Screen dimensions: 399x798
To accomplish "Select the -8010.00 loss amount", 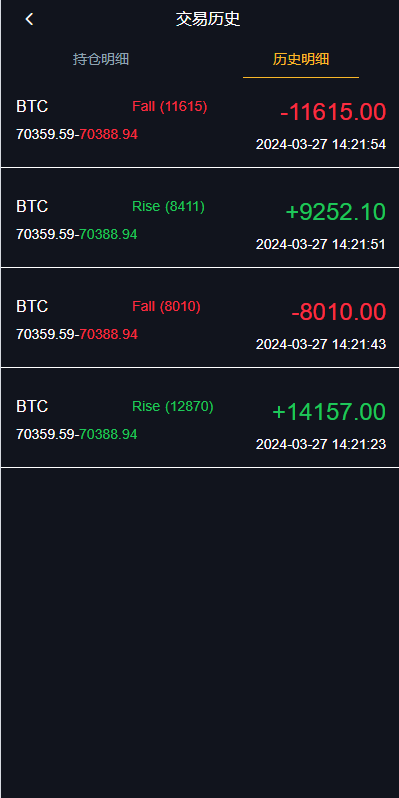I will point(338,311).
